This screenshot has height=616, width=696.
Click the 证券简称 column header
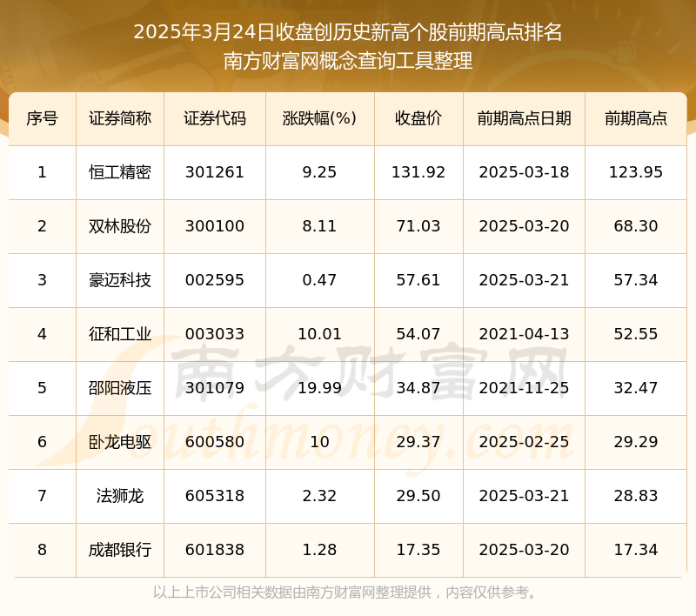point(120,118)
